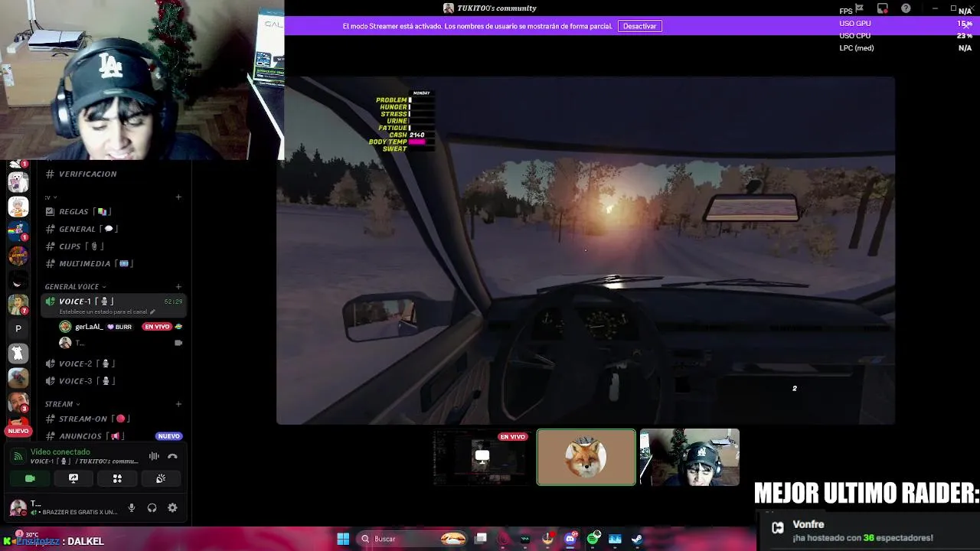Open the white cat server icon
Image resolution: width=980 pixels, height=551 pixels.
[18, 353]
